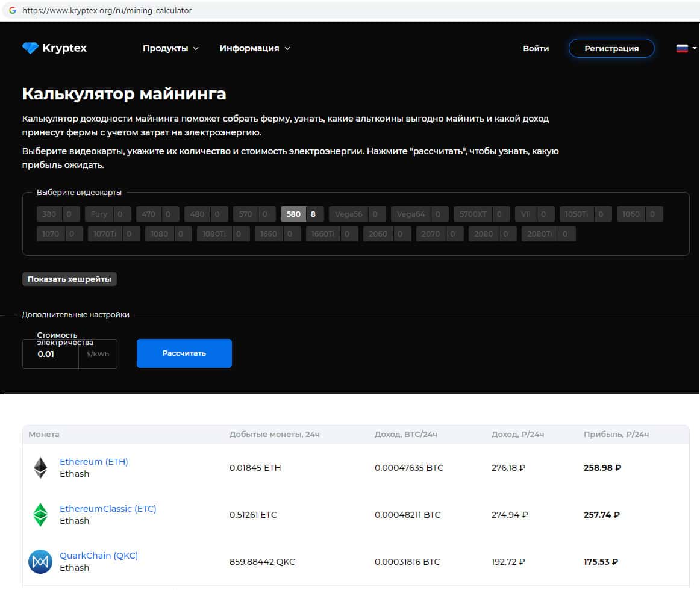Click the Ethereum coin icon
This screenshot has height=590, width=700.
click(40, 468)
